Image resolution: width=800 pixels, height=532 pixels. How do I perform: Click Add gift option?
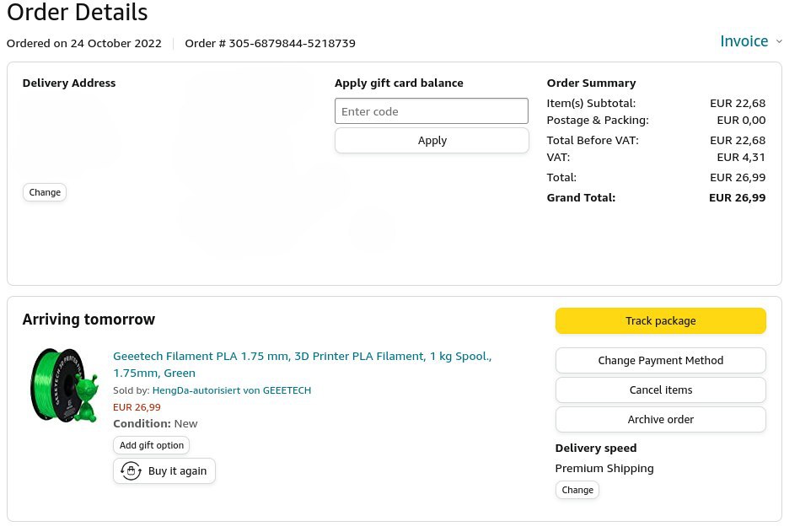tap(152, 445)
